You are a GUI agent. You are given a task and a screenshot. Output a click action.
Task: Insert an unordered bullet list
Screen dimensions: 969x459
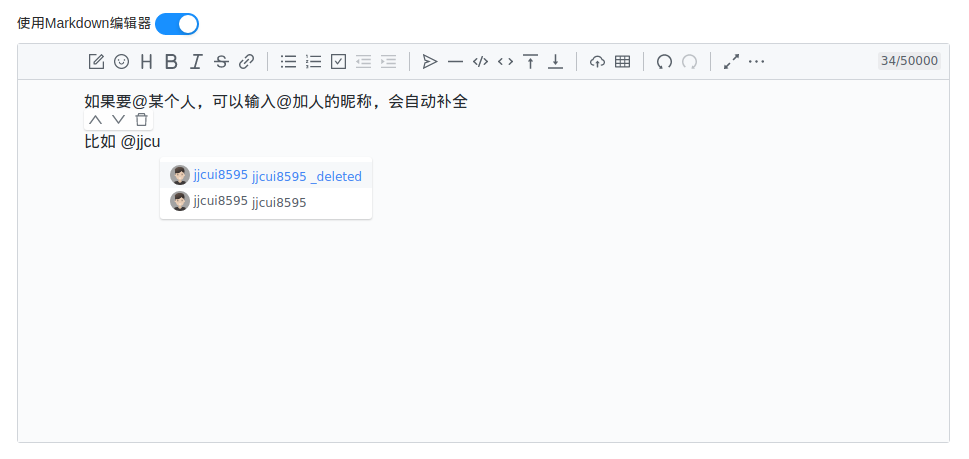289,61
